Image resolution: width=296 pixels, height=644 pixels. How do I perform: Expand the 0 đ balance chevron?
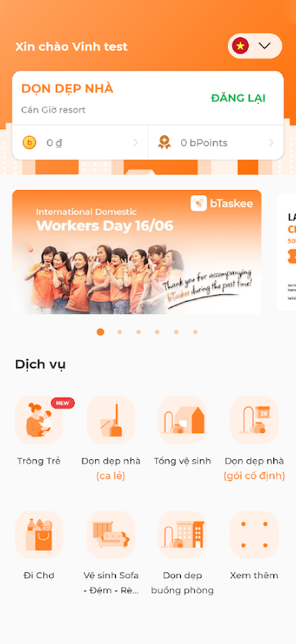(x=136, y=143)
